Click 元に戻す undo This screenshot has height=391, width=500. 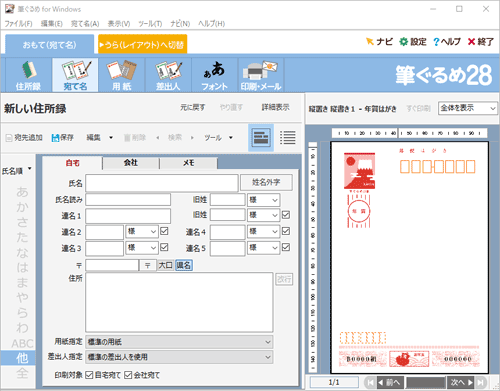click(x=192, y=107)
